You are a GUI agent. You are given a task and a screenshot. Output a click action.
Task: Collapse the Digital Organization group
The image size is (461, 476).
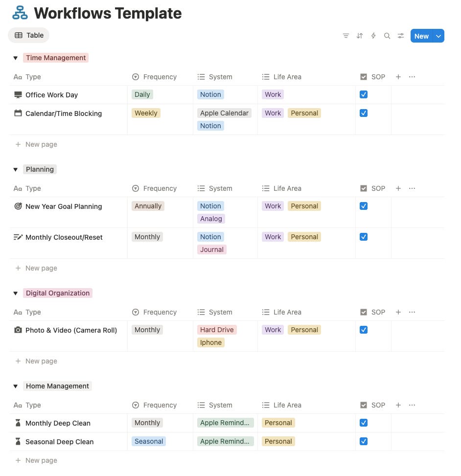pos(16,293)
